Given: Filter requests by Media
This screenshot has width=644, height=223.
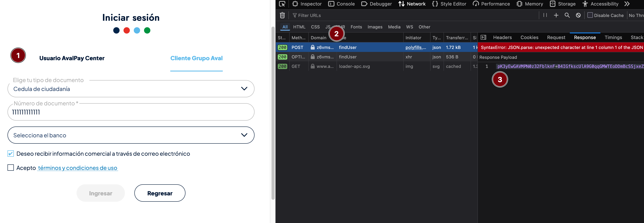Looking at the screenshot, I should pyautogui.click(x=394, y=27).
